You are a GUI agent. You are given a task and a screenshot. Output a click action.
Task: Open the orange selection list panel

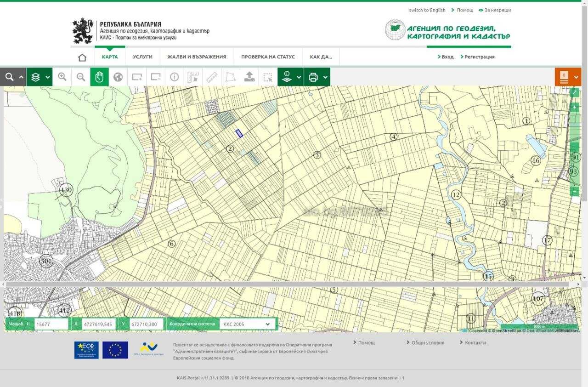pos(564,77)
